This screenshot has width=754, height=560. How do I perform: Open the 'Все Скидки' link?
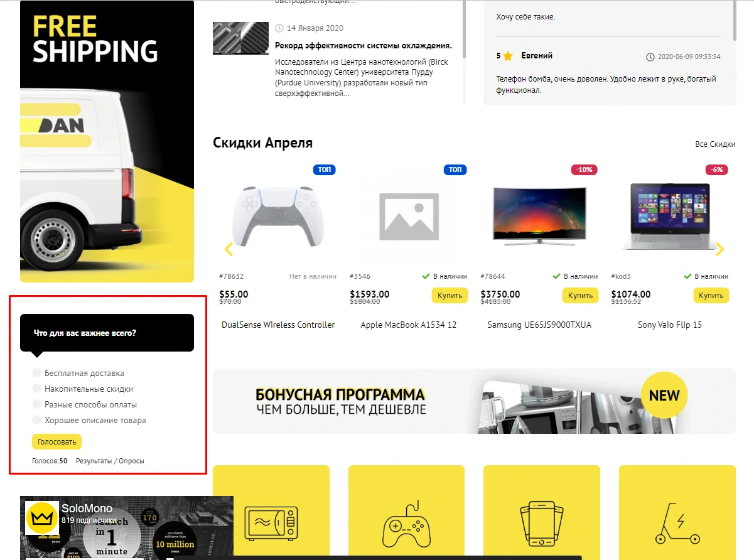coord(715,144)
